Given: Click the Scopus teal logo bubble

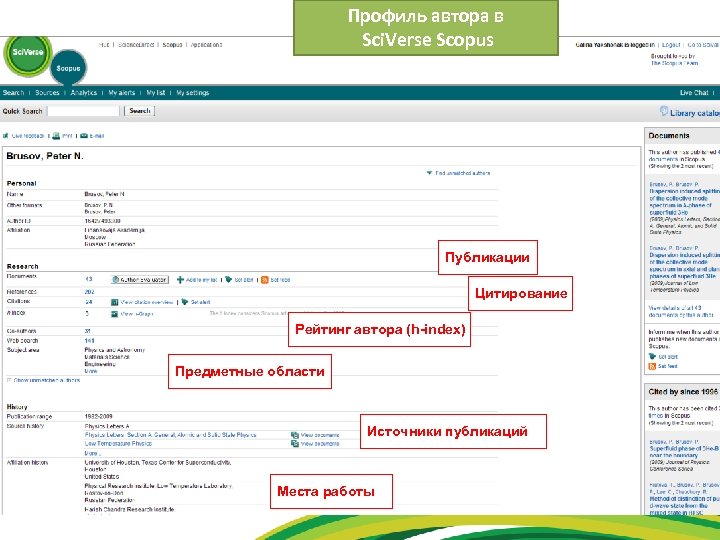Looking at the screenshot, I should (x=68, y=68).
